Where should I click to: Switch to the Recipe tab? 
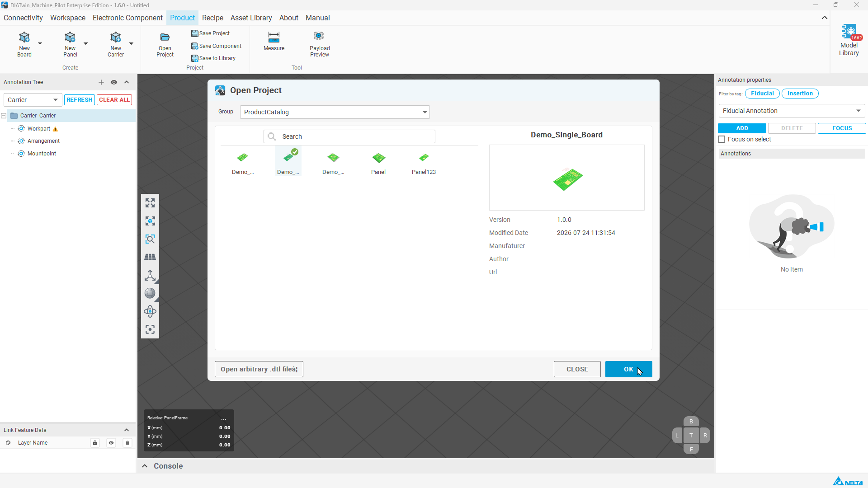pyautogui.click(x=212, y=18)
